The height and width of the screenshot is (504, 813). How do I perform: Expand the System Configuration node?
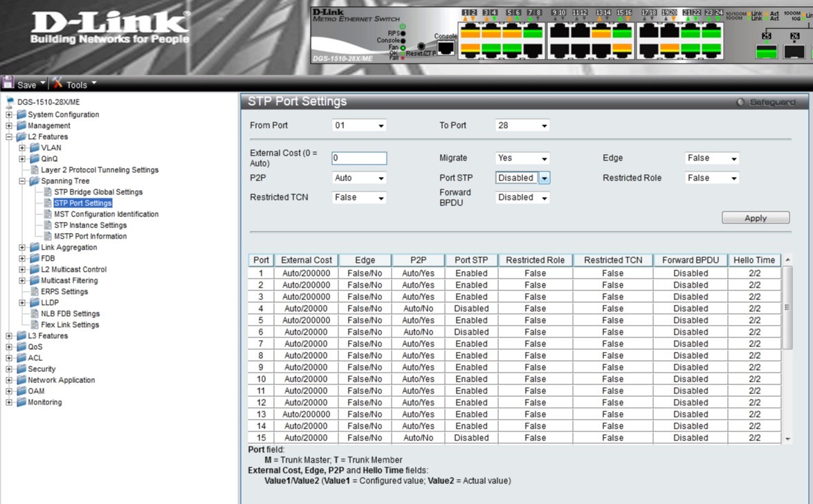click(x=9, y=115)
